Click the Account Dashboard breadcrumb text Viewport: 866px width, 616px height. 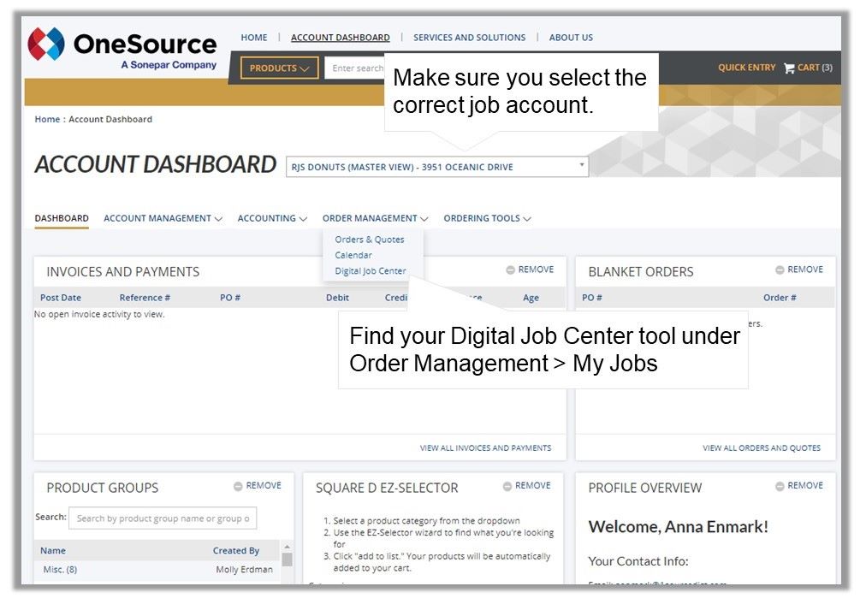coord(110,119)
